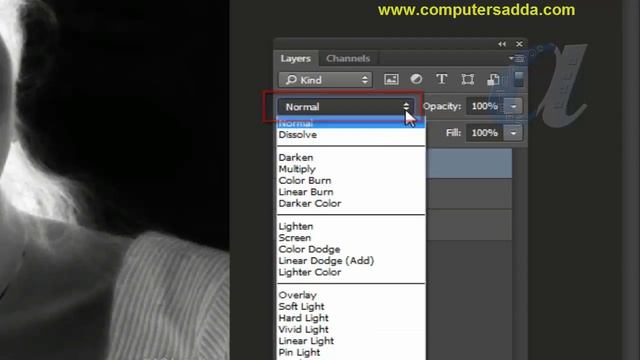Open the Layers panel flyout menu
The image size is (640, 360).
pos(517,59)
